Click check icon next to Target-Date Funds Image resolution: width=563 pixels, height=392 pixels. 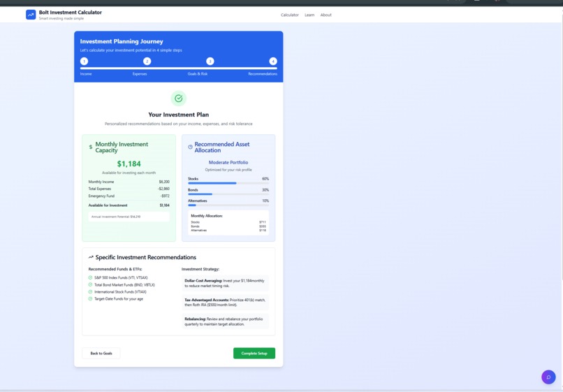click(x=90, y=298)
